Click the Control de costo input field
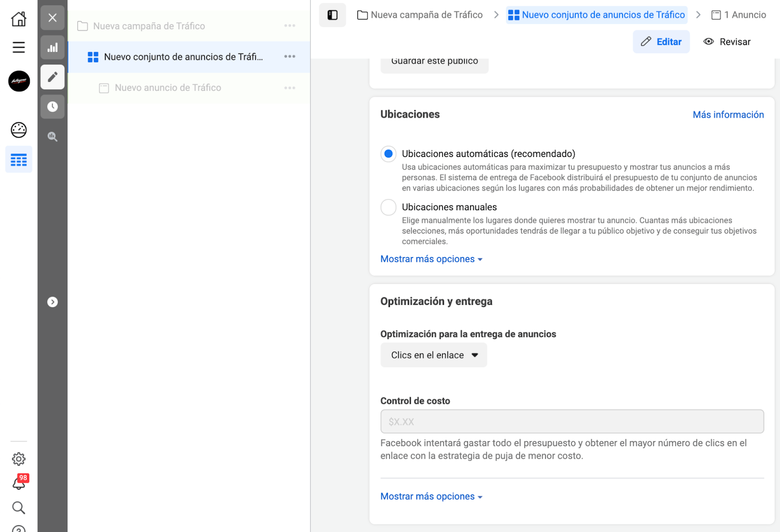Screen dimensions: 780x532 coord(572,422)
